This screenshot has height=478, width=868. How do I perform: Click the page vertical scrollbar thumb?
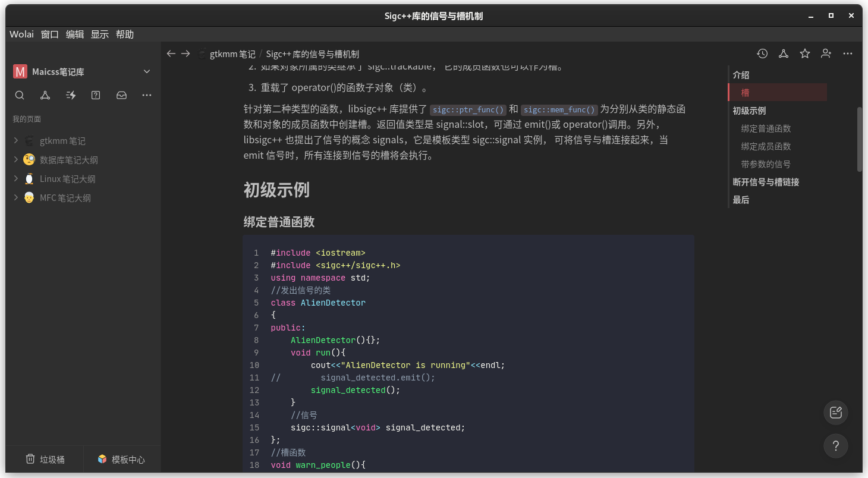859,139
